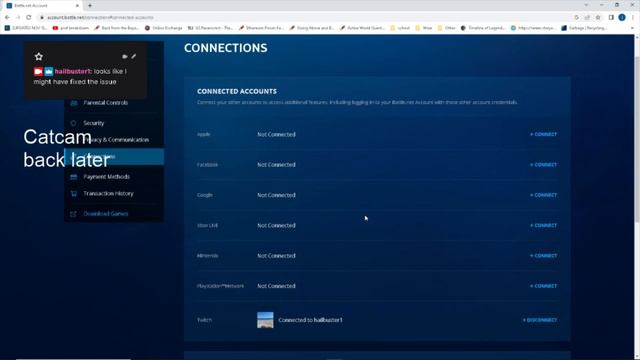Screen dimensions: 640x360
Task: Open the Chrome profile avatar
Action: [x=622, y=18]
